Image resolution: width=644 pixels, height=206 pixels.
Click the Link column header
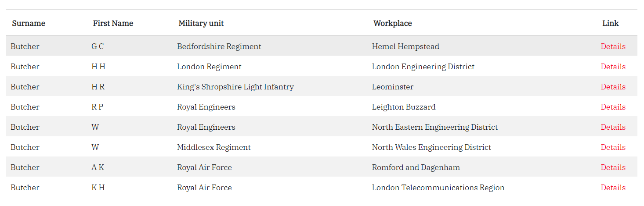(x=610, y=23)
